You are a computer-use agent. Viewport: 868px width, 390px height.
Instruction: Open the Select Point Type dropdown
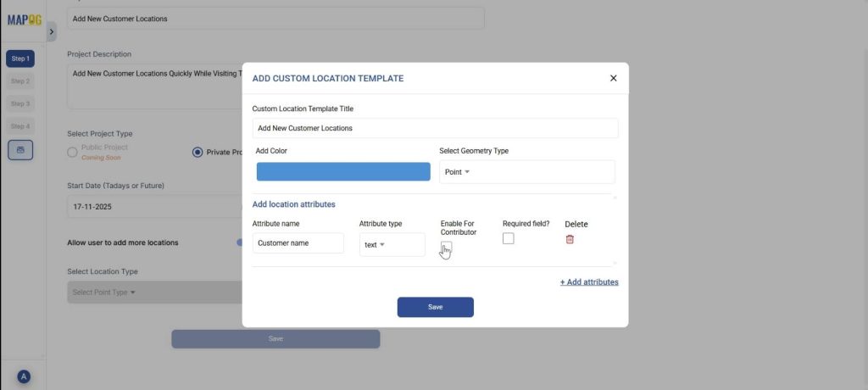click(x=154, y=292)
